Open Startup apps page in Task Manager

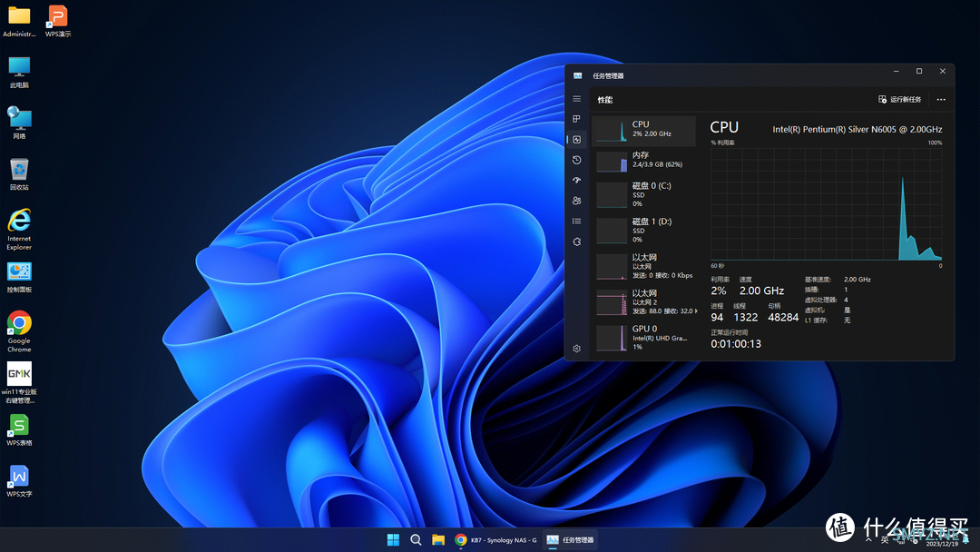577,180
